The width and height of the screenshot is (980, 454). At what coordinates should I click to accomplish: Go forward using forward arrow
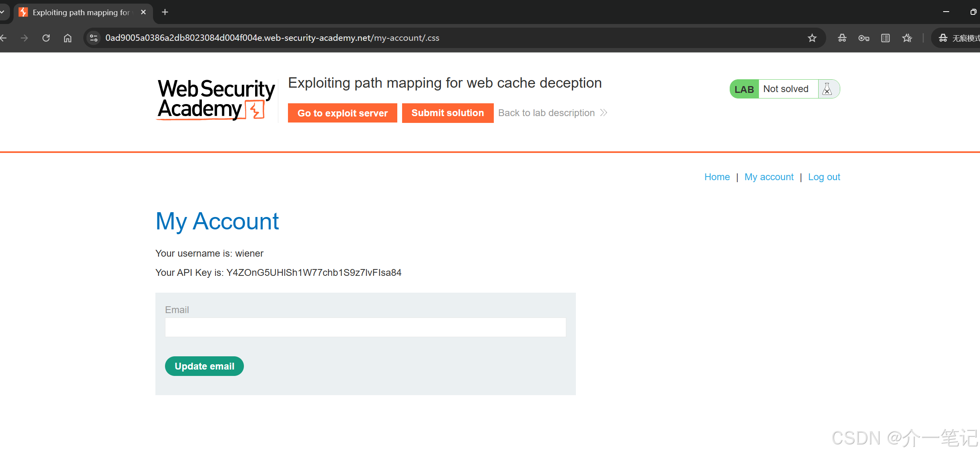pos(24,38)
